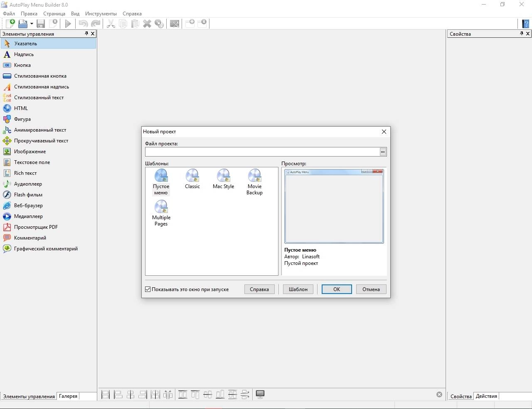Click the Undo arrow in toolbar
This screenshot has height=409, width=532.
coord(83,24)
